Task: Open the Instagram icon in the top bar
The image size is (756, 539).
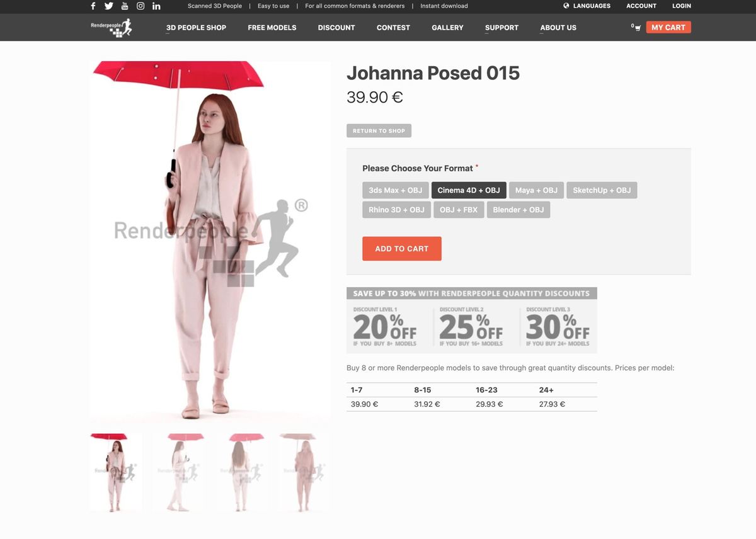Action: (140, 6)
